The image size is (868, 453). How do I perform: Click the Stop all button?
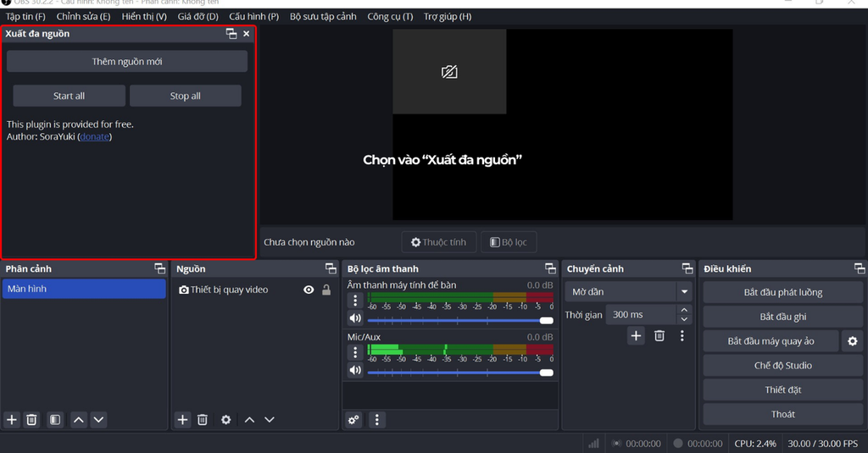click(x=186, y=96)
